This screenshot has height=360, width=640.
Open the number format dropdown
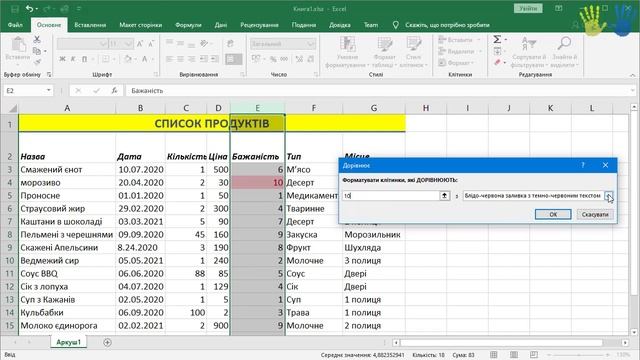[x=311, y=44]
